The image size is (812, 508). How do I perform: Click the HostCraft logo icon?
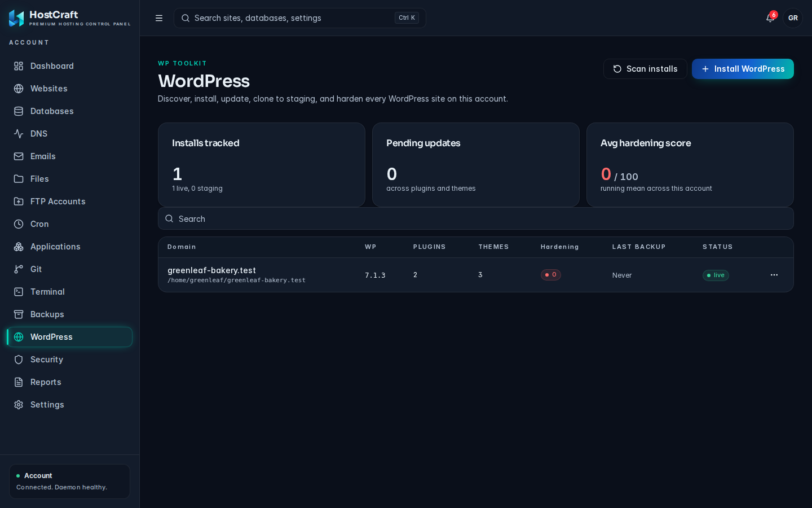tap(16, 18)
